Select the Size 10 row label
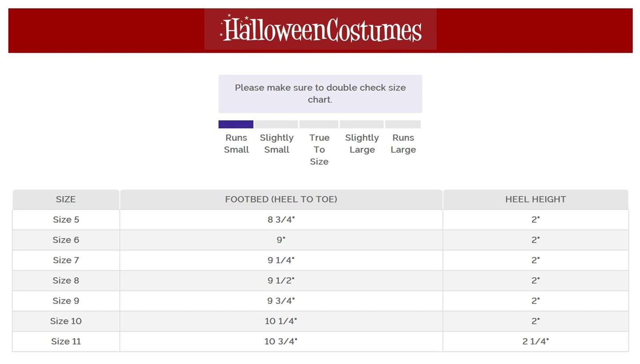The width and height of the screenshot is (640, 364). click(66, 321)
